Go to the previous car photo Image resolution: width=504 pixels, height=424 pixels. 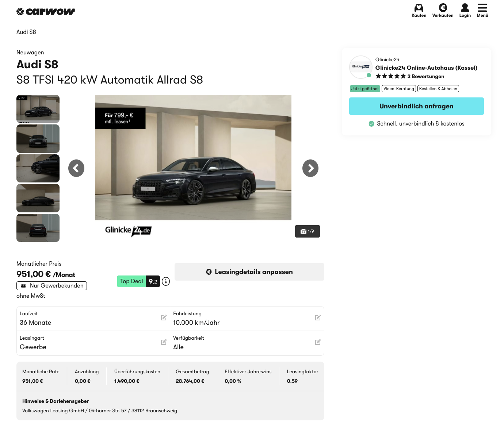[x=76, y=168]
